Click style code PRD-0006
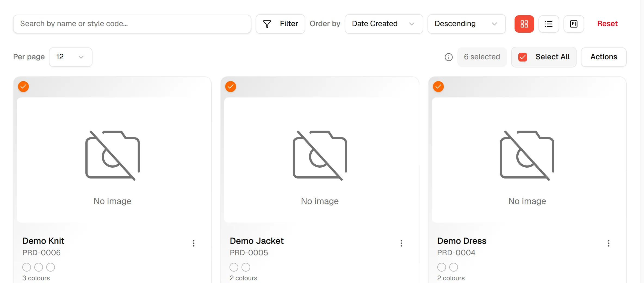 [41, 253]
